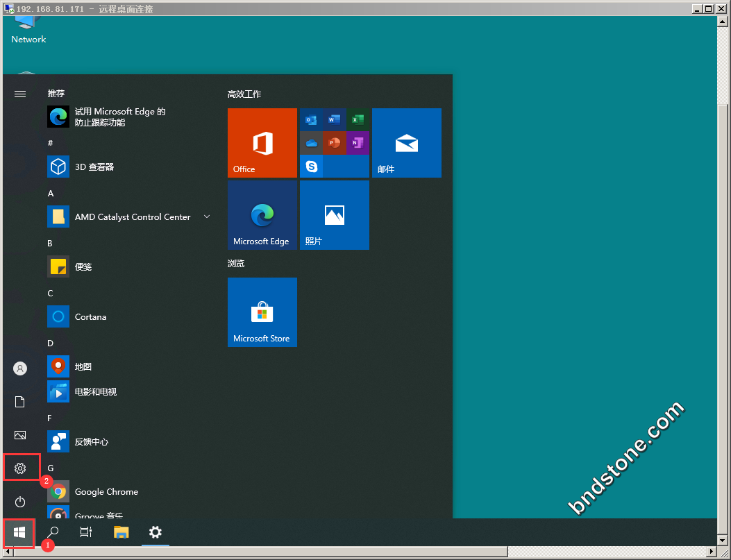Launch the Microsoft Edge tile
Viewport: 731px width, 560px height.
(262, 215)
